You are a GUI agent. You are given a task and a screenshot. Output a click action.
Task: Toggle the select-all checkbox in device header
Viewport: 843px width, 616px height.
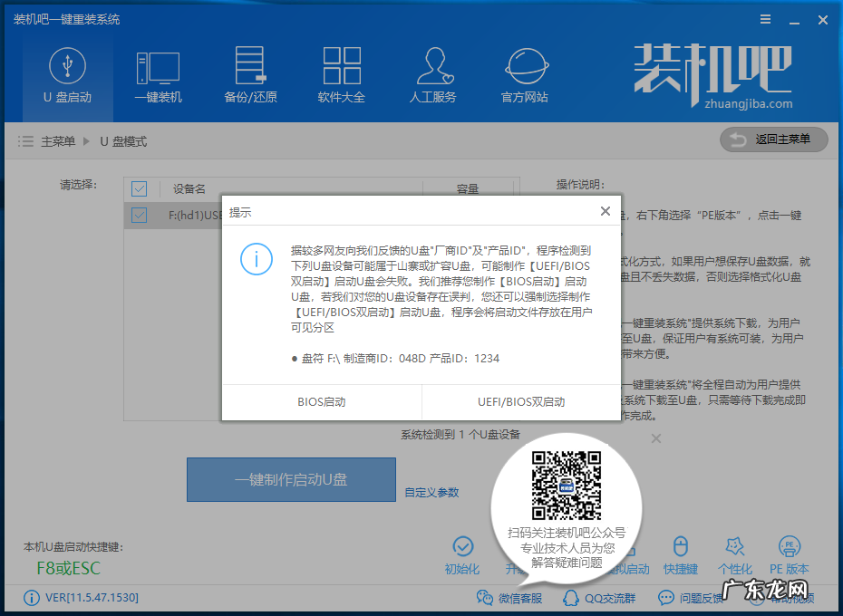[139, 188]
